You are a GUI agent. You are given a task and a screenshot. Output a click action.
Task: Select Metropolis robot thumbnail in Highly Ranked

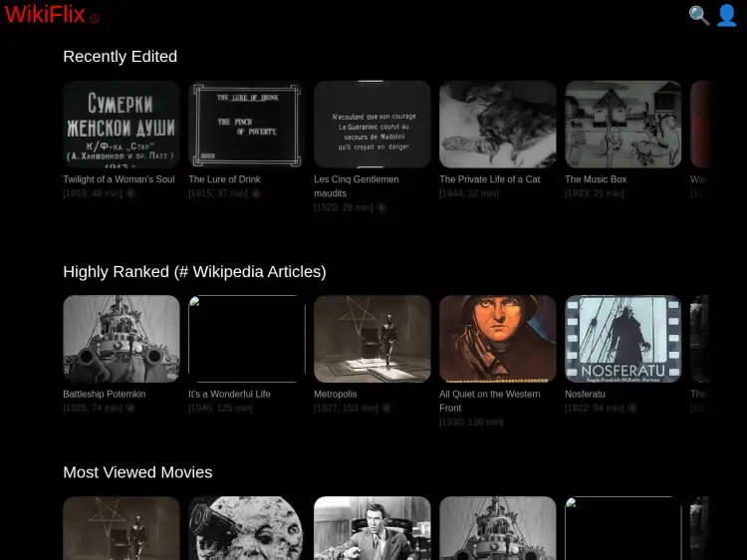pos(373,339)
